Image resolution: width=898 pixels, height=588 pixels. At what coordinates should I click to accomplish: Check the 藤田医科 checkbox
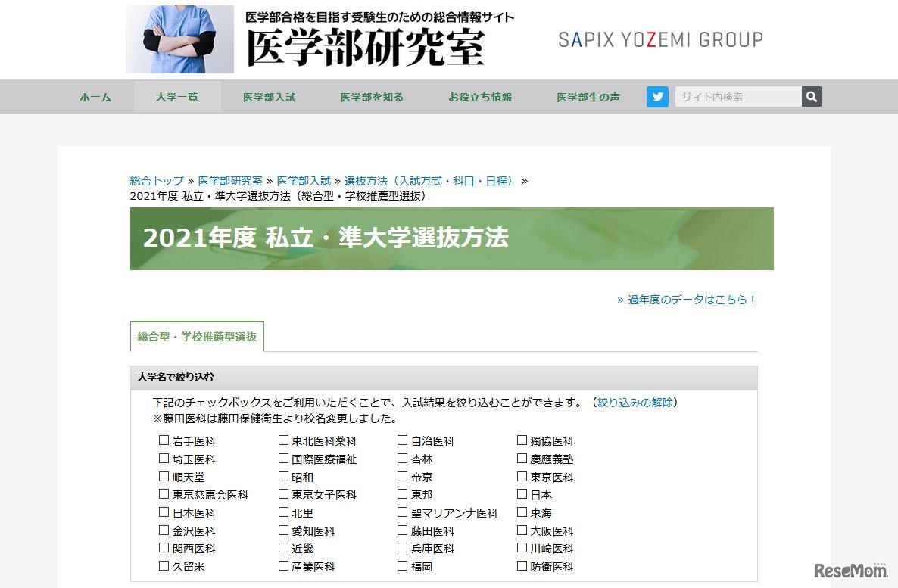coord(401,530)
